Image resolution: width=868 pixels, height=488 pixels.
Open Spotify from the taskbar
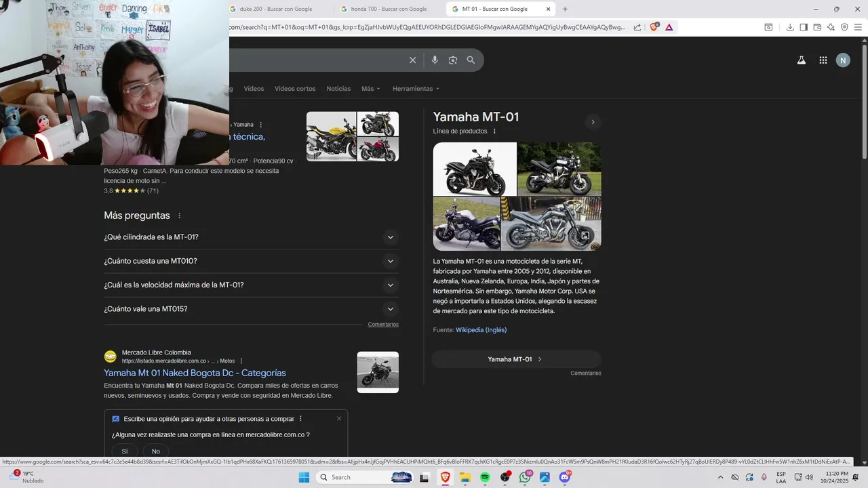486,477
